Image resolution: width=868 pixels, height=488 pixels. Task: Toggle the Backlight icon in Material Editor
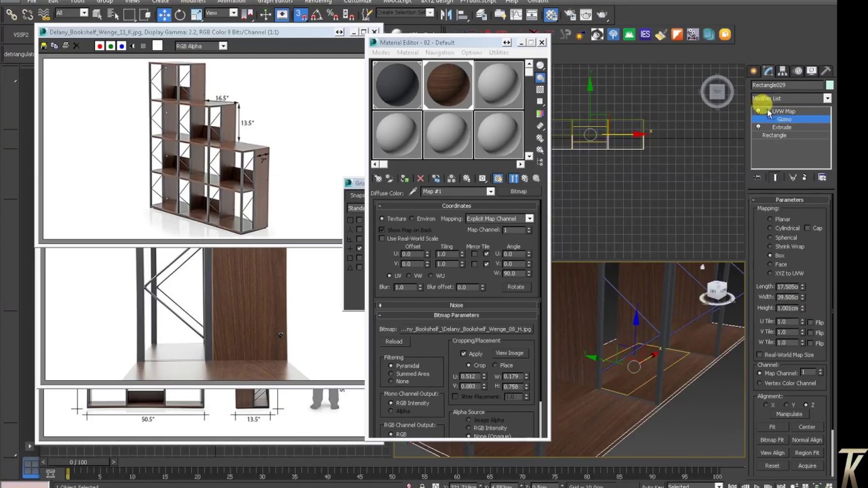pos(540,77)
